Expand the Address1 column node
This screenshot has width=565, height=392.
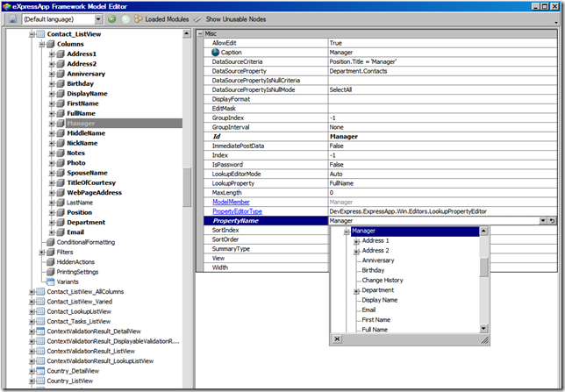pos(52,54)
